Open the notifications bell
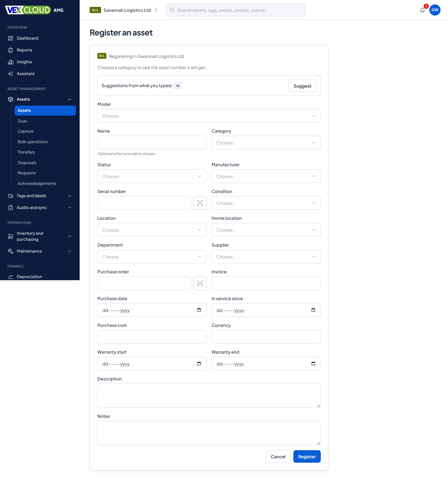448x478 pixels. tap(422, 10)
